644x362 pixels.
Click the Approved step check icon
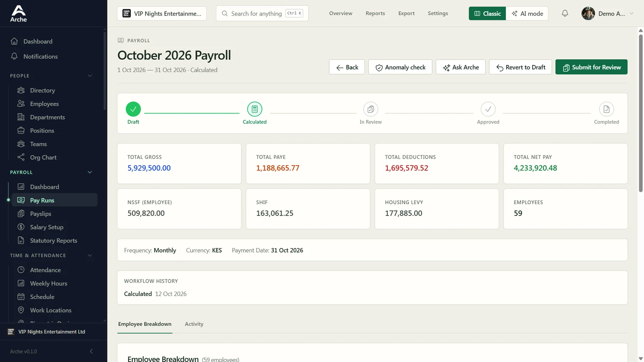coord(488,109)
